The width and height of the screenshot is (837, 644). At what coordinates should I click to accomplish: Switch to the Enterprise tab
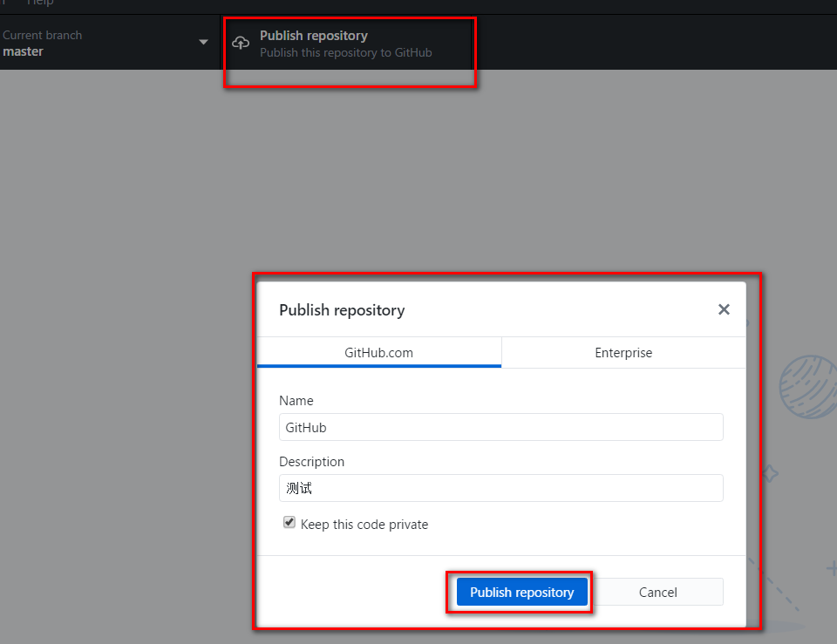pos(623,353)
